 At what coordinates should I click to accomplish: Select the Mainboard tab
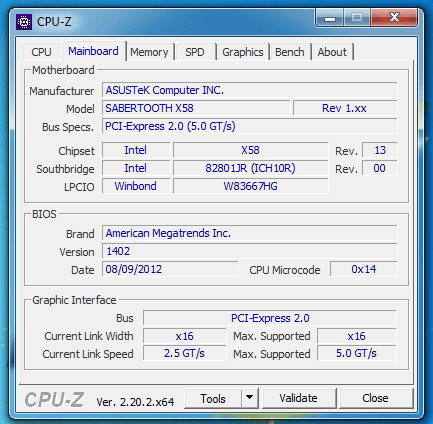pyautogui.click(x=93, y=51)
